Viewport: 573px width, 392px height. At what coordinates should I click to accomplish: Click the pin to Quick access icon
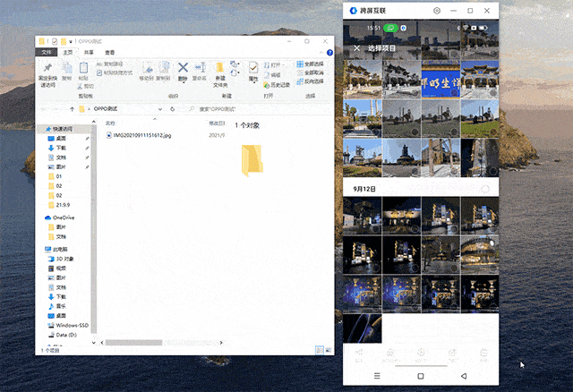click(47, 68)
